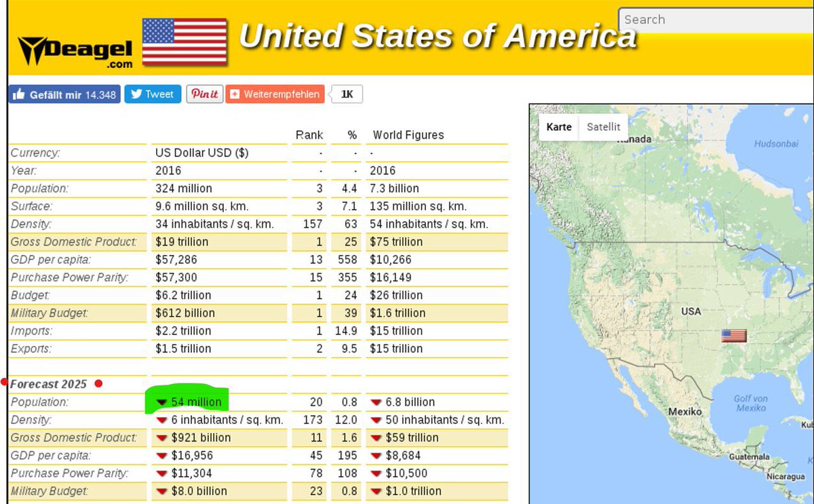Viewport: 814px width, 504px height.
Task: Click the Currency row label
Action: pos(35,153)
